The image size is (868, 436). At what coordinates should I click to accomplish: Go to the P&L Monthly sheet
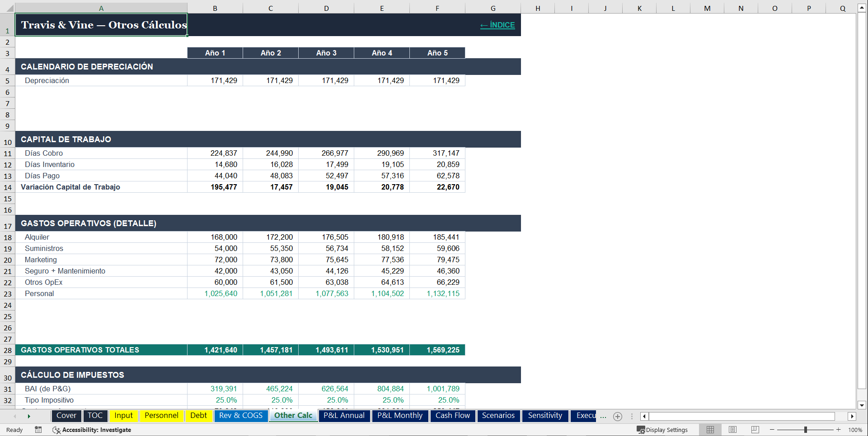click(x=400, y=416)
